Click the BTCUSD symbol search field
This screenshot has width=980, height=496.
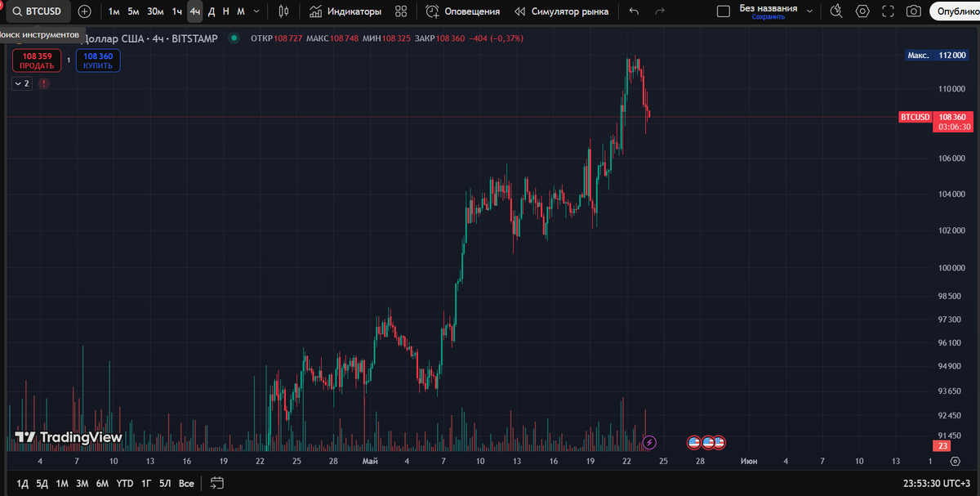pos(38,11)
